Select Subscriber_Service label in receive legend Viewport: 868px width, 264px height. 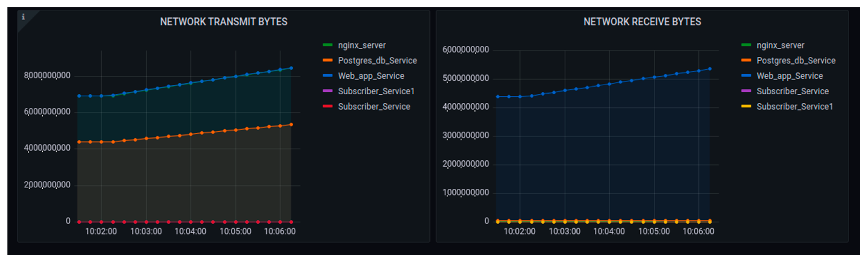792,91
